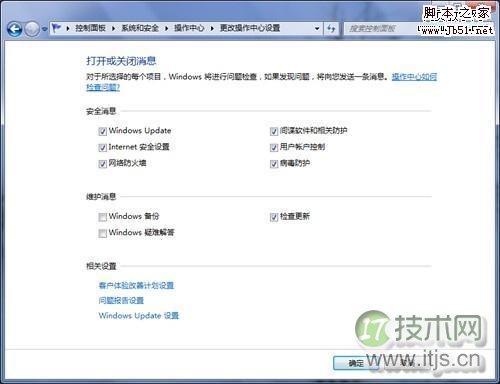This screenshot has width=500, height=384.
Task: Enable the Windows 疑难解答 checkbox
Action: (102, 233)
